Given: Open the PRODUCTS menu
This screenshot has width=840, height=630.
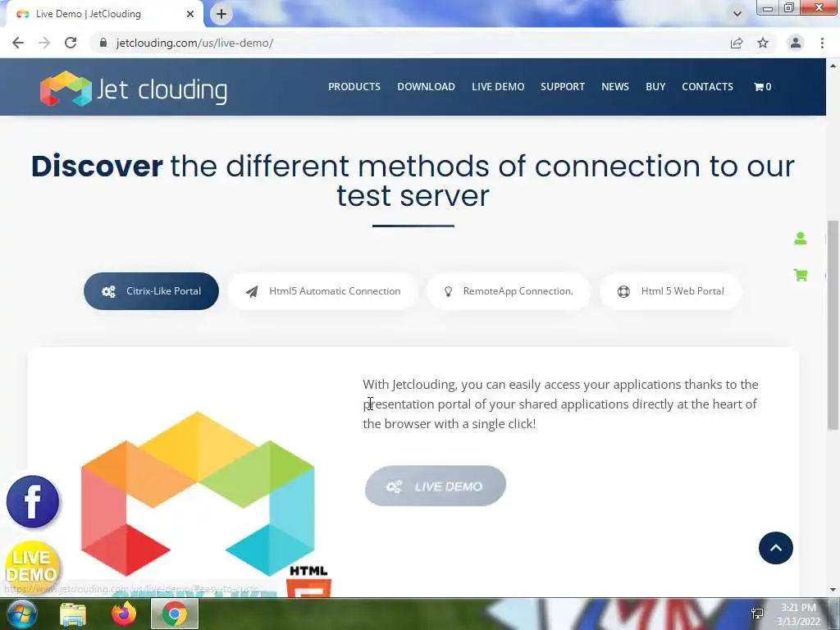Looking at the screenshot, I should click(x=354, y=87).
